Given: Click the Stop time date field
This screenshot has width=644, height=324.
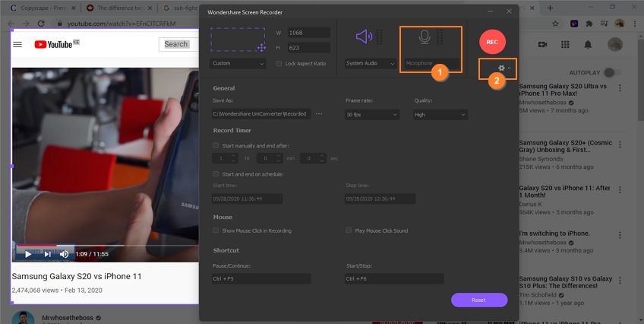Looking at the screenshot, I should tap(380, 199).
